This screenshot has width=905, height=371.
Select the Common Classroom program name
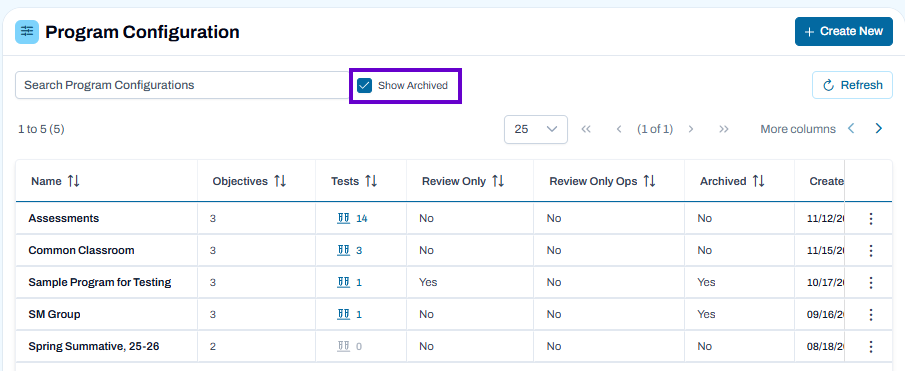(x=81, y=250)
